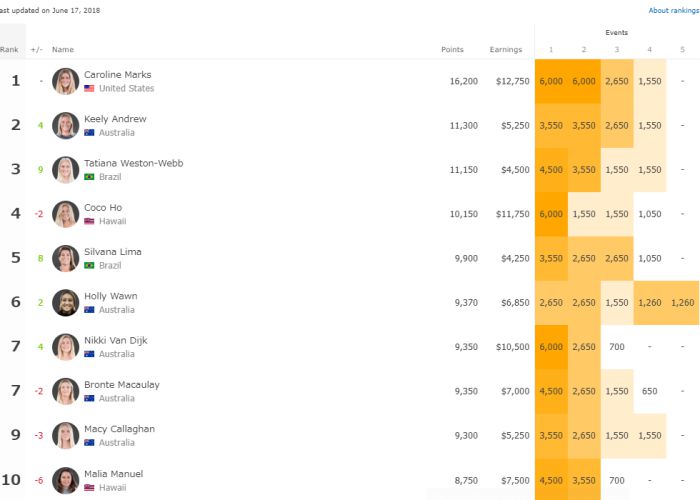
Task: Click Caroline Marks' profile photo
Action: click(65, 81)
